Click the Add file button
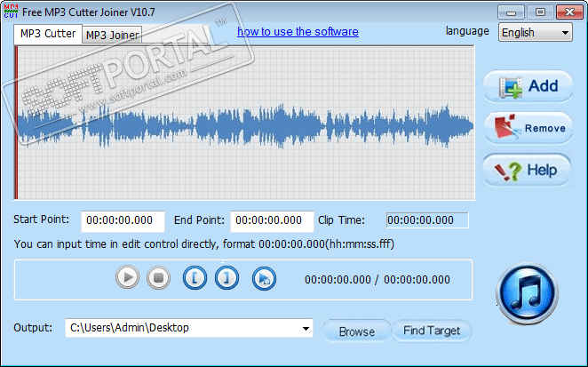The width and height of the screenshot is (588, 367). [x=527, y=86]
